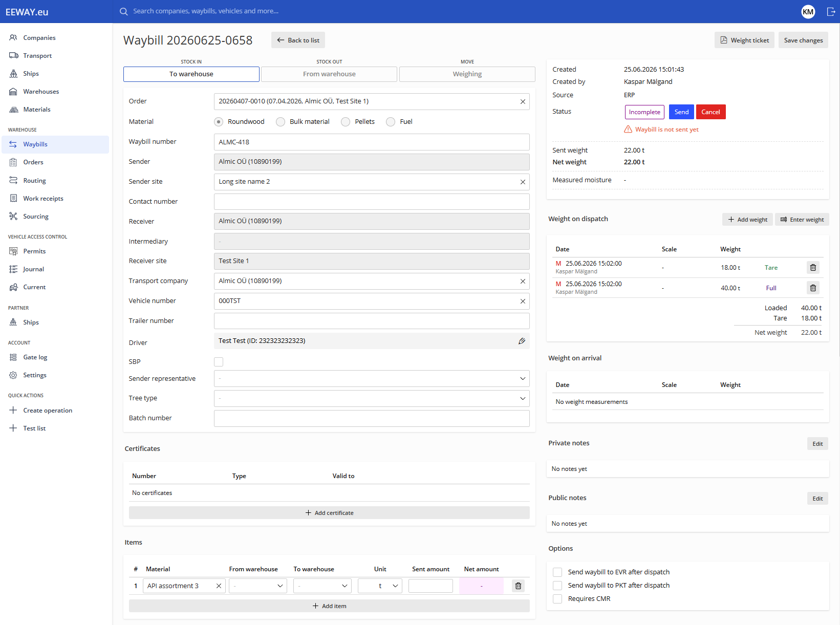Screen dimensions: 840x625
Task: Open the Sender representative dropdown
Action: click(372, 378)
